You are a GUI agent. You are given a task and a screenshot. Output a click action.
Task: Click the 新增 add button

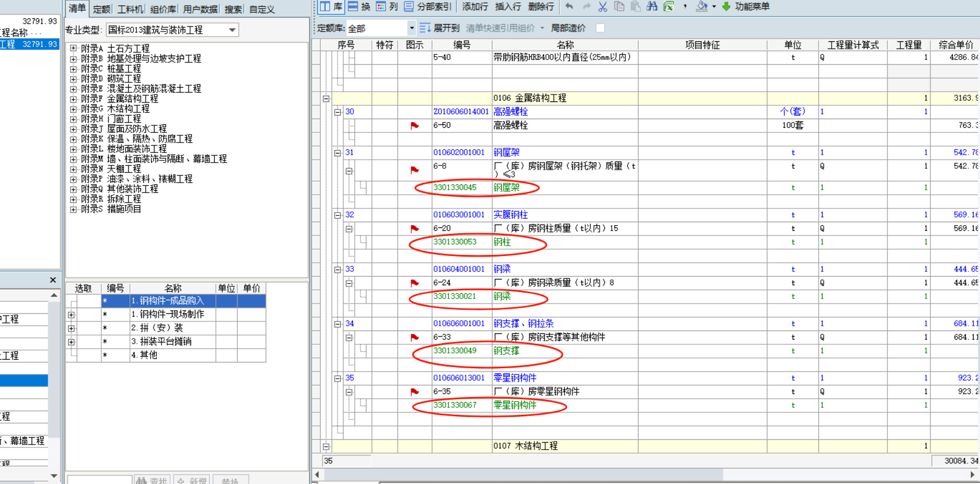click(x=191, y=480)
